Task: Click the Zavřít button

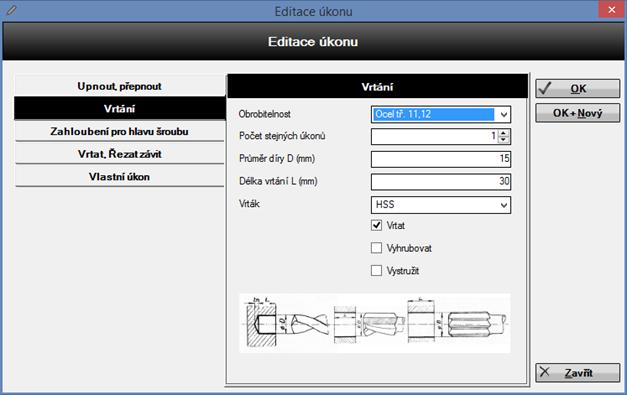Action: click(578, 373)
